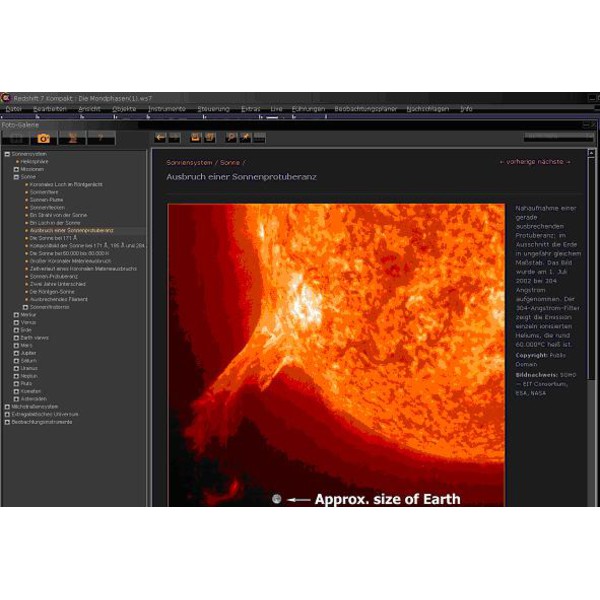The image size is (600, 600).
Task: Click the back arrow navigation icon
Action: point(159,138)
